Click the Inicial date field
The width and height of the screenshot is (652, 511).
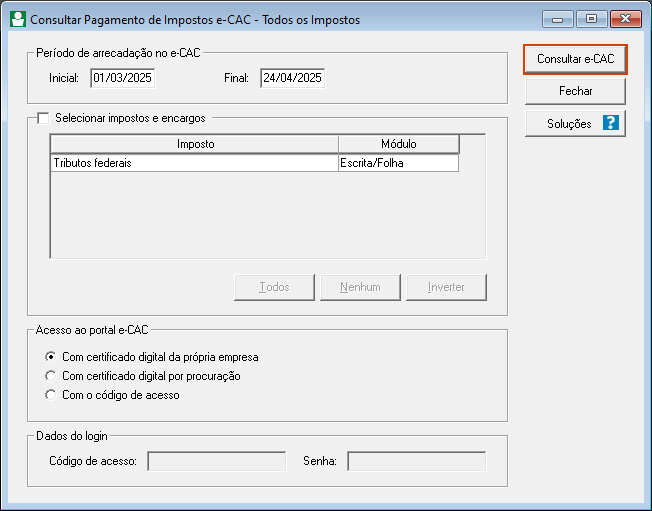point(123,78)
